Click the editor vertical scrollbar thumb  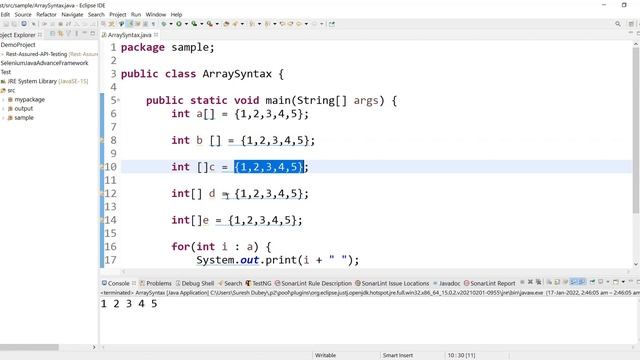(636, 130)
